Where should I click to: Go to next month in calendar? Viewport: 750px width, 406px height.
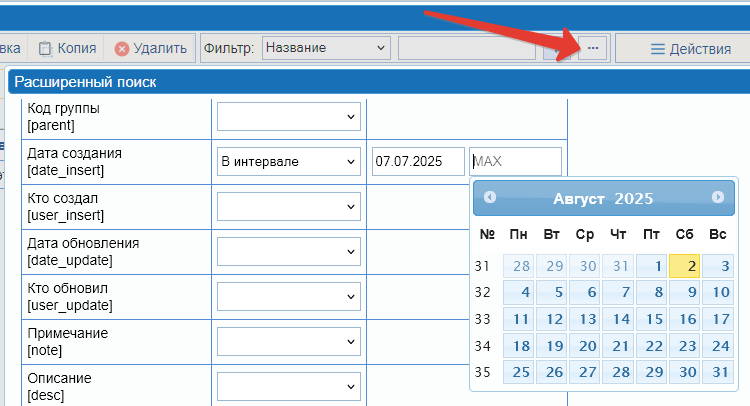717,197
